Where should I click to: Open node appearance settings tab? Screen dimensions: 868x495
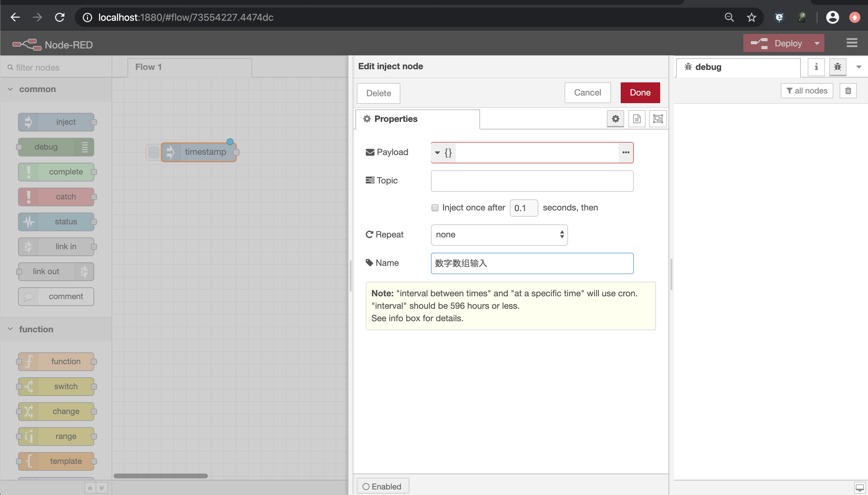click(x=658, y=119)
